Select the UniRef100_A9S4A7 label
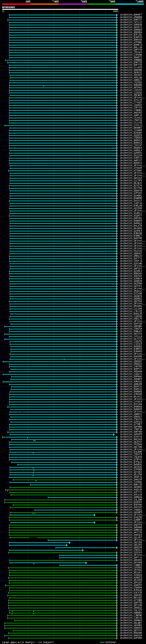The height and width of the screenshot is (644, 146). (131, 75)
